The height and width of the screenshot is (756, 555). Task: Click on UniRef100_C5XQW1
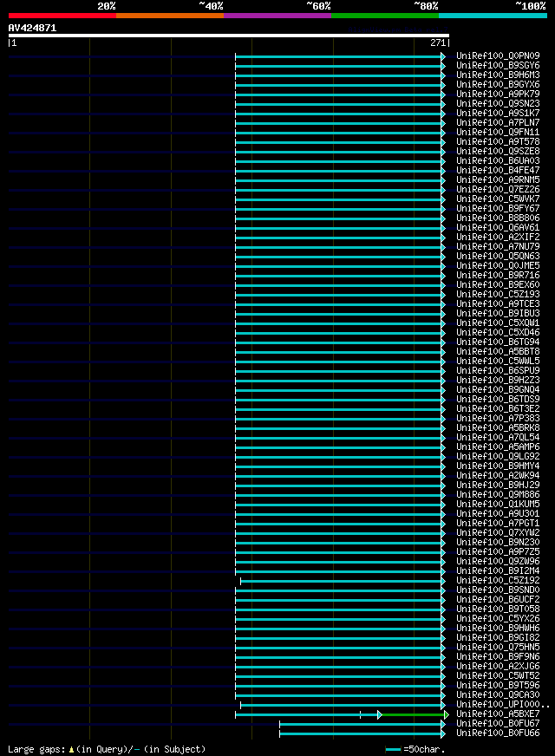pos(498,323)
